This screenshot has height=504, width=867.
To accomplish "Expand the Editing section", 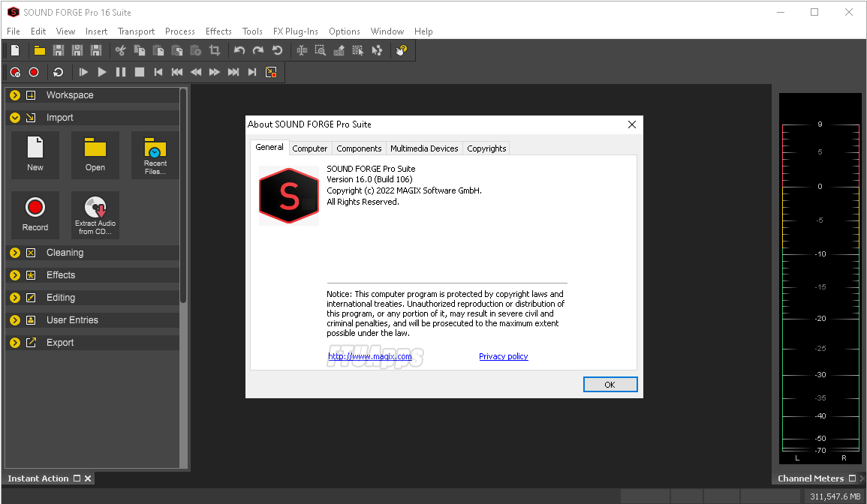I will click(x=15, y=298).
